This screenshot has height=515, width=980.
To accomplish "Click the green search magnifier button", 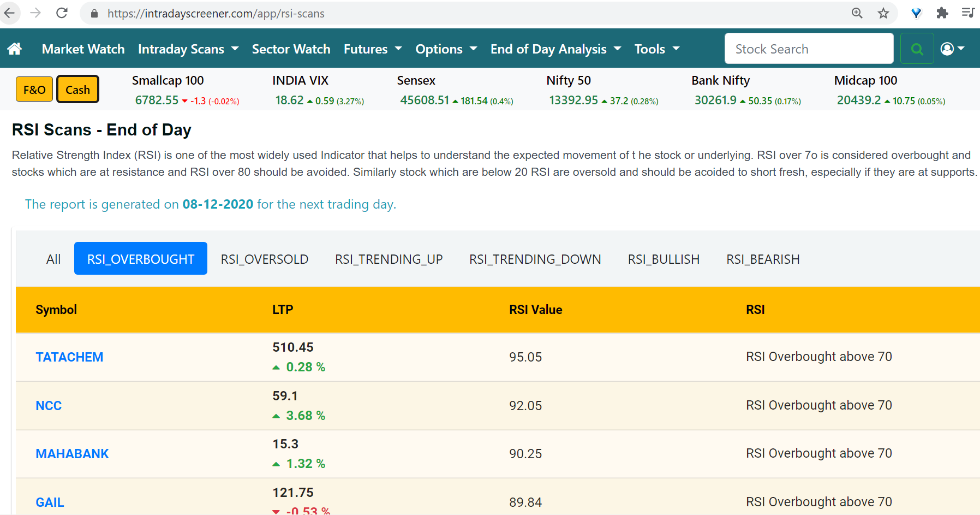I will (x=917, y=49).
